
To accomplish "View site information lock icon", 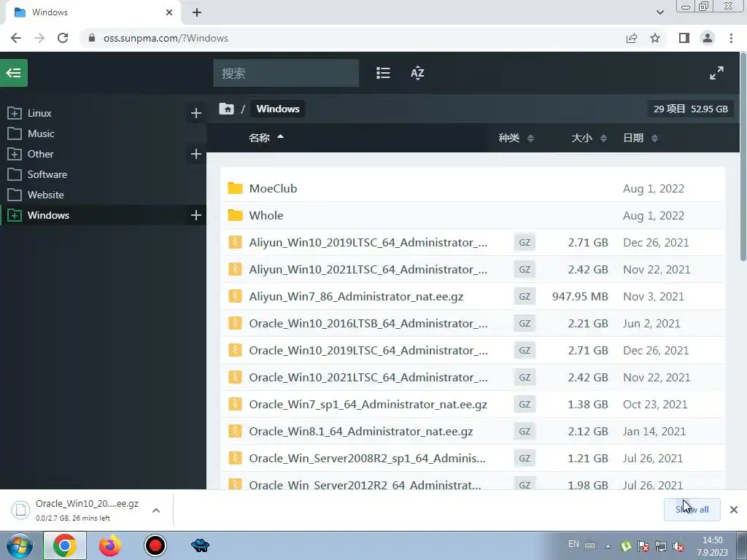I will (x=92, y=38).
